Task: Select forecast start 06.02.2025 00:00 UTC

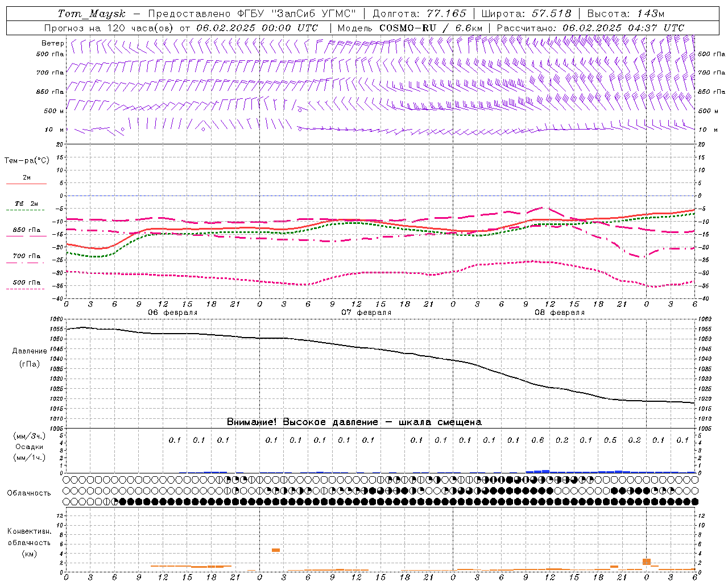Action: (x=257, y=28)
